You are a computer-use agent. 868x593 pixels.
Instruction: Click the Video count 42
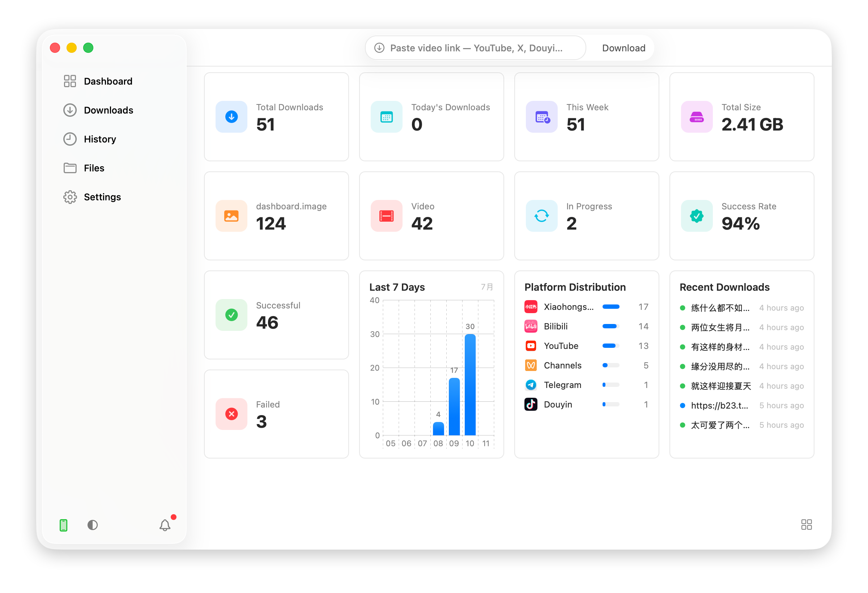422,224
